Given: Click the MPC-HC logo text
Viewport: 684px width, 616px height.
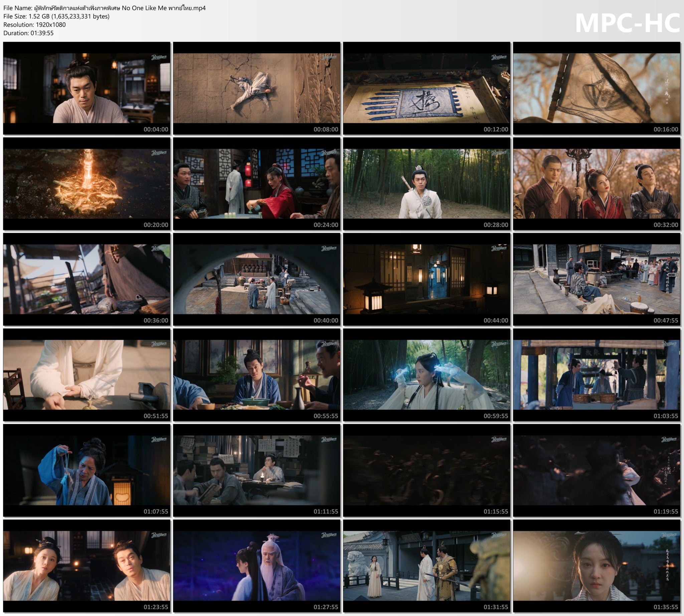Looking at the screenshot, I should coord(627,23).
